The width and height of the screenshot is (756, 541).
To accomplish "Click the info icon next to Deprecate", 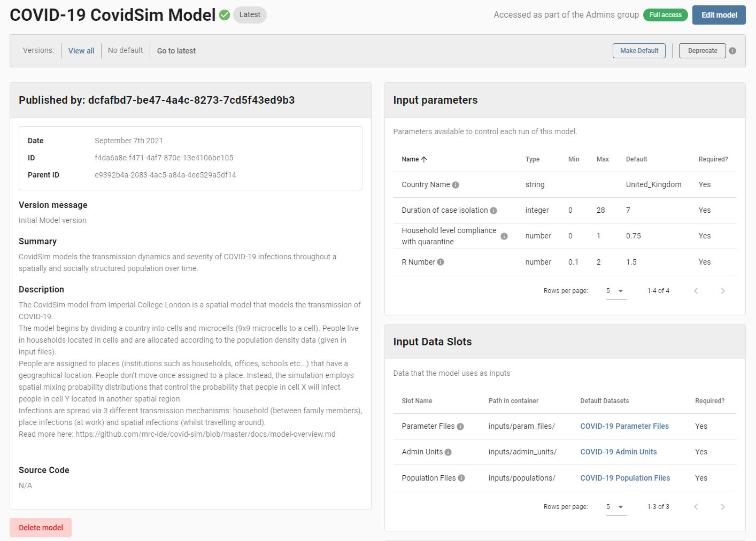I will point(732,51).
